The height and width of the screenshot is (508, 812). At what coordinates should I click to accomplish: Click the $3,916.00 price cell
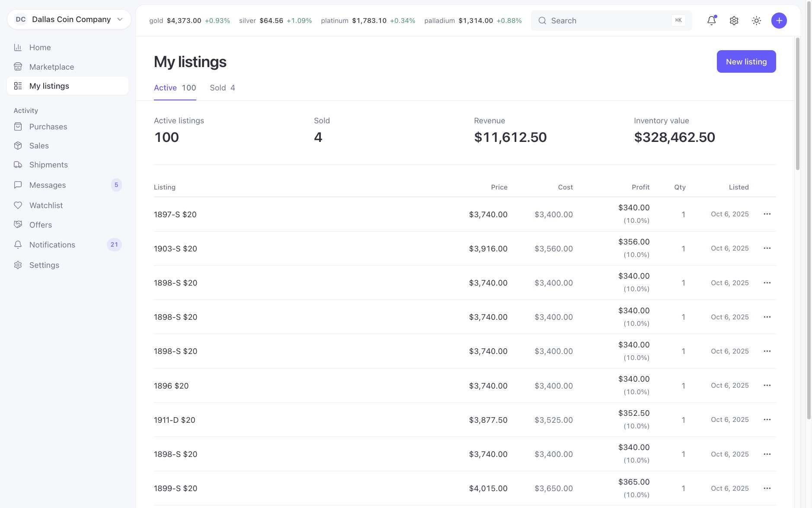[x=488, y=248]
